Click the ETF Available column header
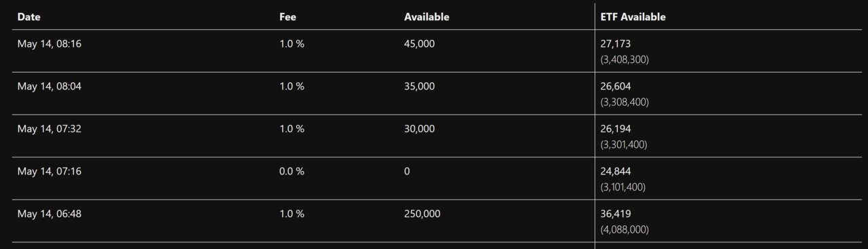The height and width of the screenshot is (249, 868). tap(633, 17)
